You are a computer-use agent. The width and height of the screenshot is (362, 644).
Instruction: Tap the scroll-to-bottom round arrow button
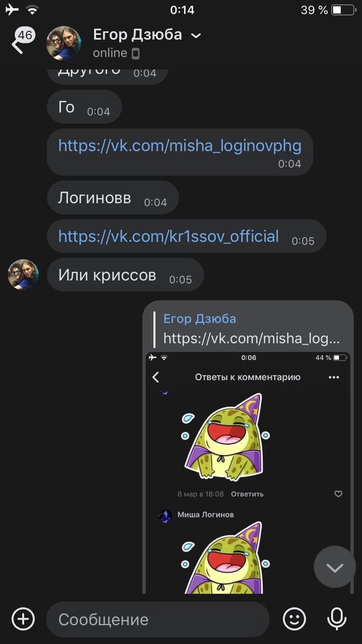pyautogui.click(x=335, y=567)
